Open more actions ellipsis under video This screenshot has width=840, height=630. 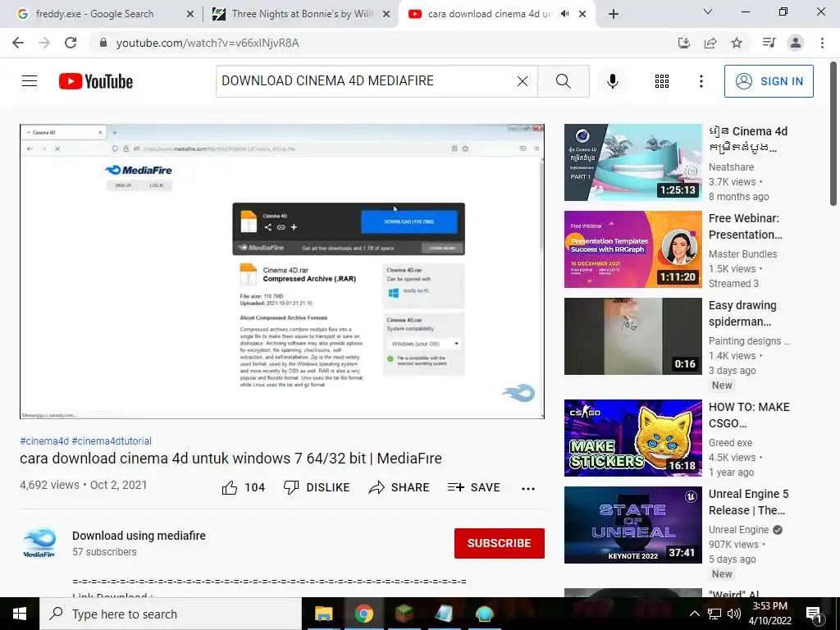[x=528, y=488]
